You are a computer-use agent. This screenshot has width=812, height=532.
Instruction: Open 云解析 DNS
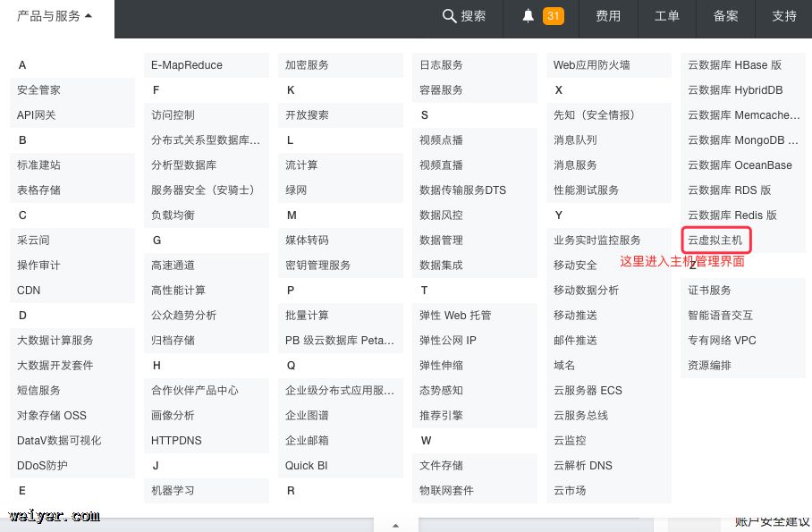(583, 466)
